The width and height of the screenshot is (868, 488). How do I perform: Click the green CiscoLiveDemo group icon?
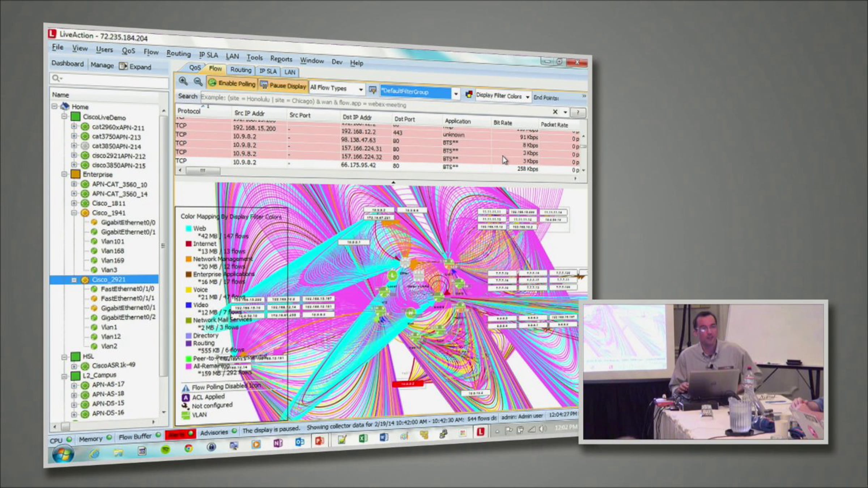click(x=75, y=116)
